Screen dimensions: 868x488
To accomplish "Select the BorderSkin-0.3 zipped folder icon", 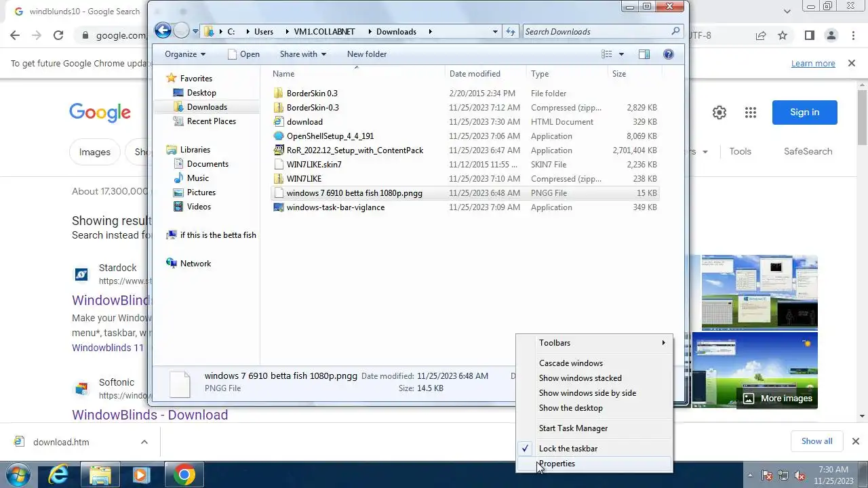I will [278, 108].
